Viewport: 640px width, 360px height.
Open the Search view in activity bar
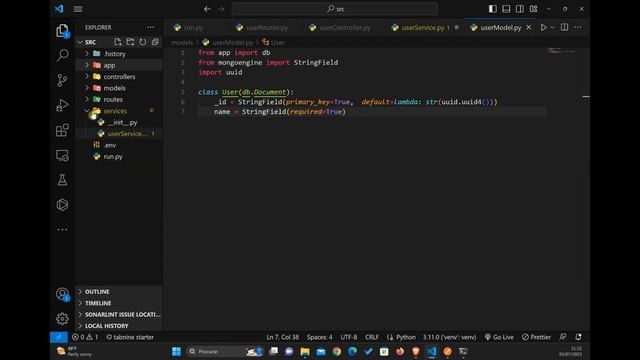pyautogui.click(x=62, y=55)
